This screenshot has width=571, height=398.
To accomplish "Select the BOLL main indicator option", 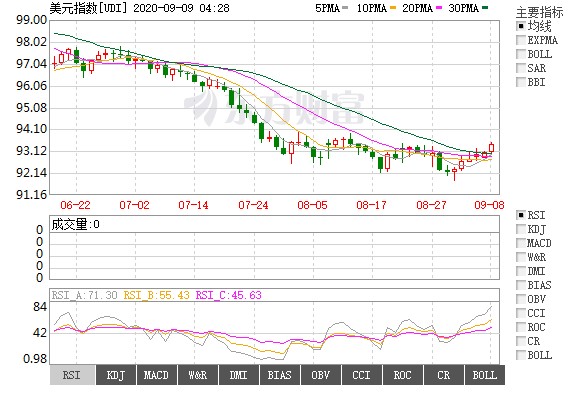I will tap(521, 54).
